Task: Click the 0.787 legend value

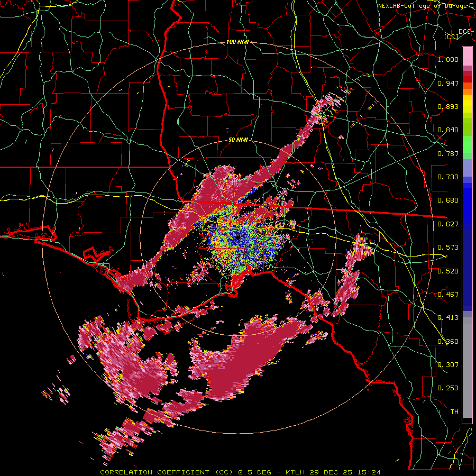Action: click(x=448, y=153)
